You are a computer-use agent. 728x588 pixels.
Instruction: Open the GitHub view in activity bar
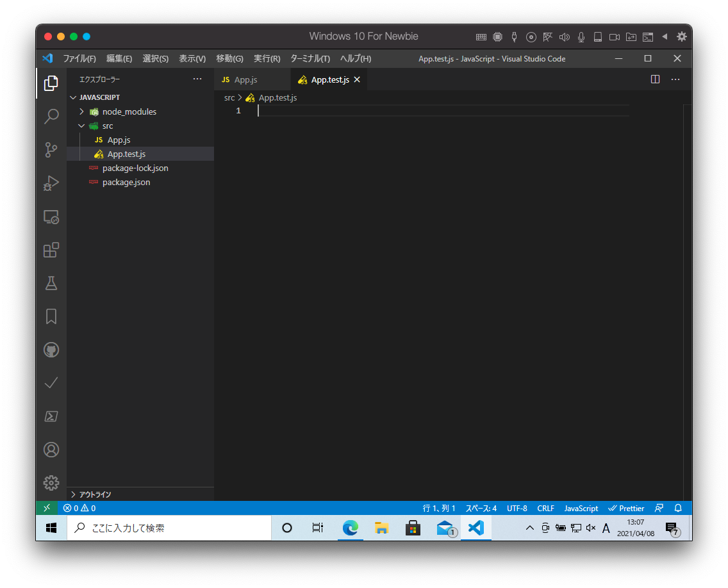pos(51,350)
